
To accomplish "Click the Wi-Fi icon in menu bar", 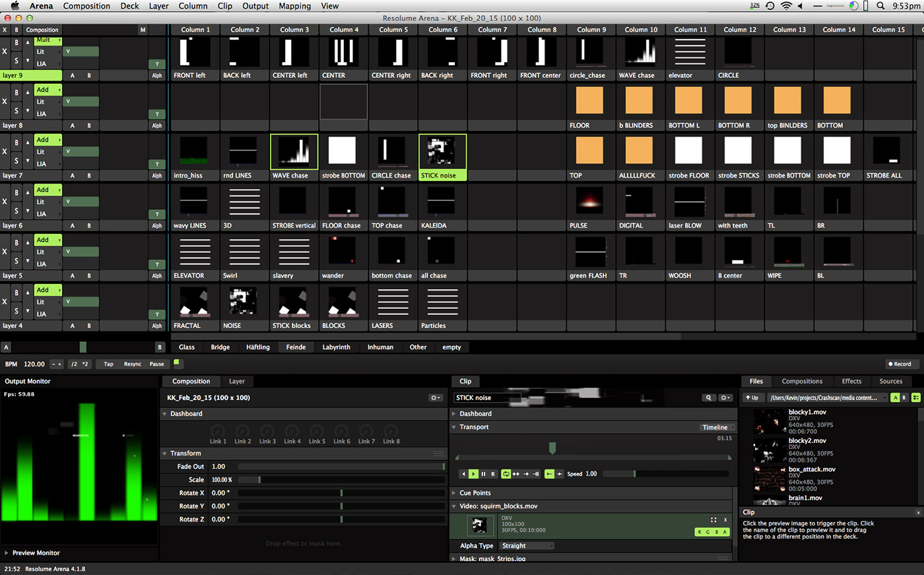I will click(x=785, y=6).
